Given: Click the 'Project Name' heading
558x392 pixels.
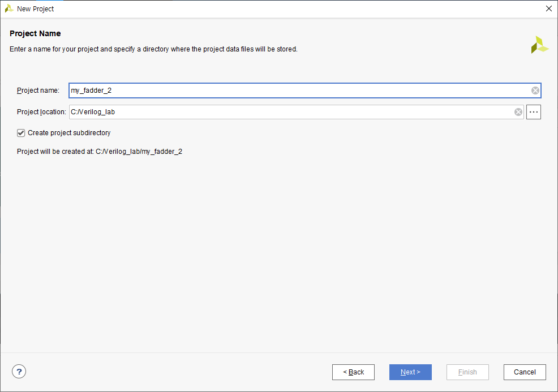Looking at the screenshot, I should (35, 33).
